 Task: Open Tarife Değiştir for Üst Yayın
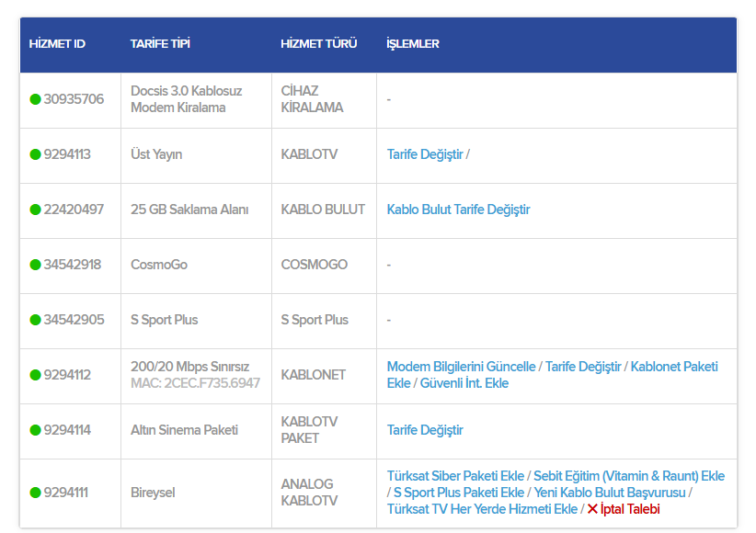coord(425,154)
